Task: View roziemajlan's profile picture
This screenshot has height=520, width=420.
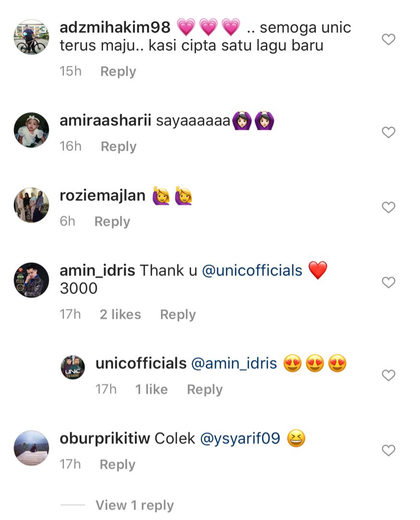Action: point(31,205)
